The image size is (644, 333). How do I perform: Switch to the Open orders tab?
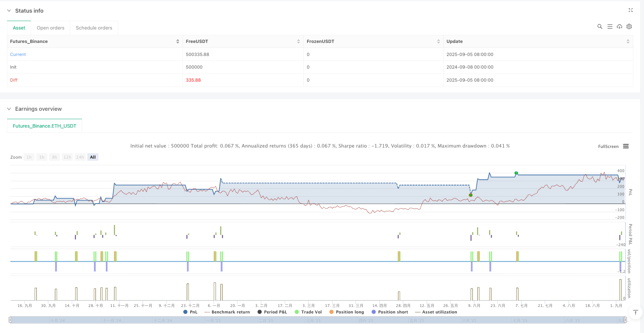(51, 28)
